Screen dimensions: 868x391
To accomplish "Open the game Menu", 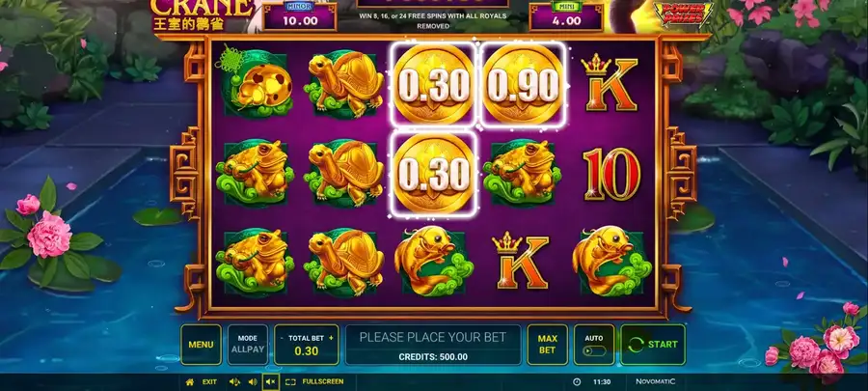I will coord(201,345).
